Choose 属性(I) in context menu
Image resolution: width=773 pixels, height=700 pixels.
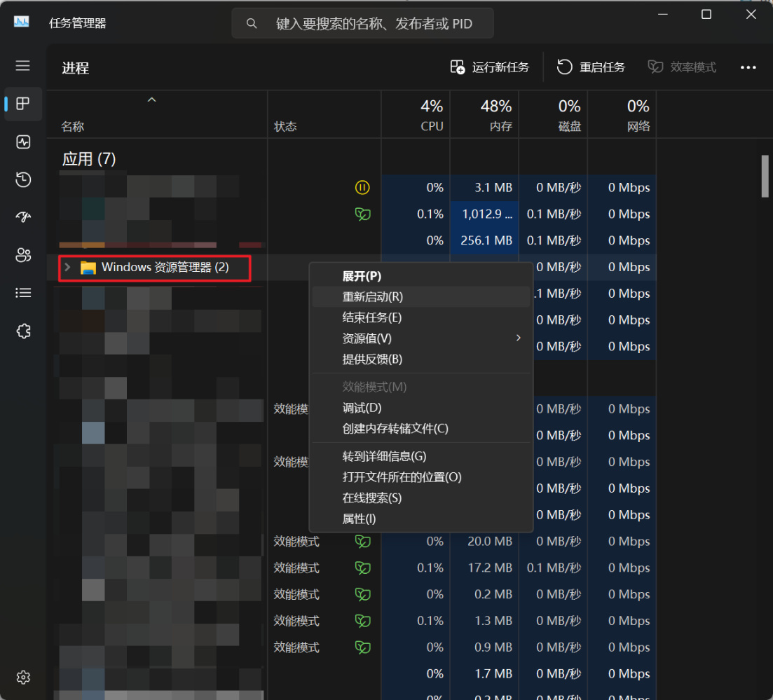[421, 519]
